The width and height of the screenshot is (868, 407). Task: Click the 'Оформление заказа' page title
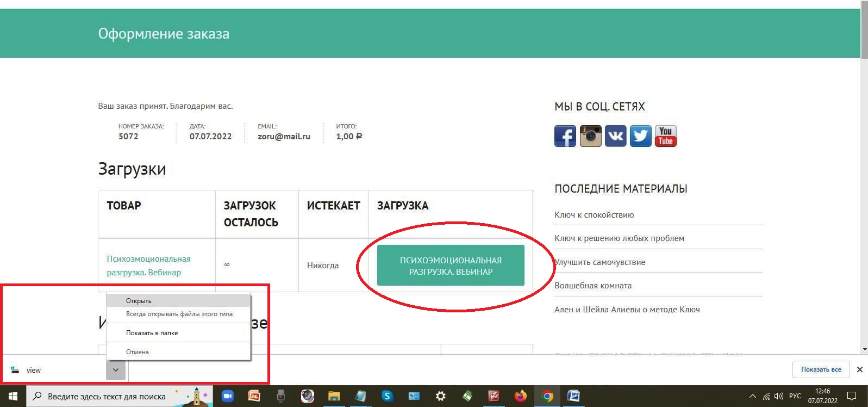(164, 34)
